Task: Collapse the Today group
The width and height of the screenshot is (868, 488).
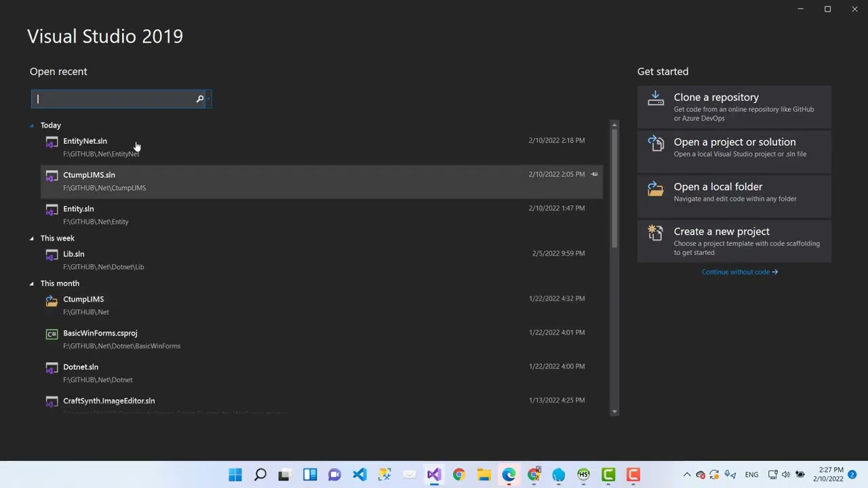Action: [x=31, y=125]
